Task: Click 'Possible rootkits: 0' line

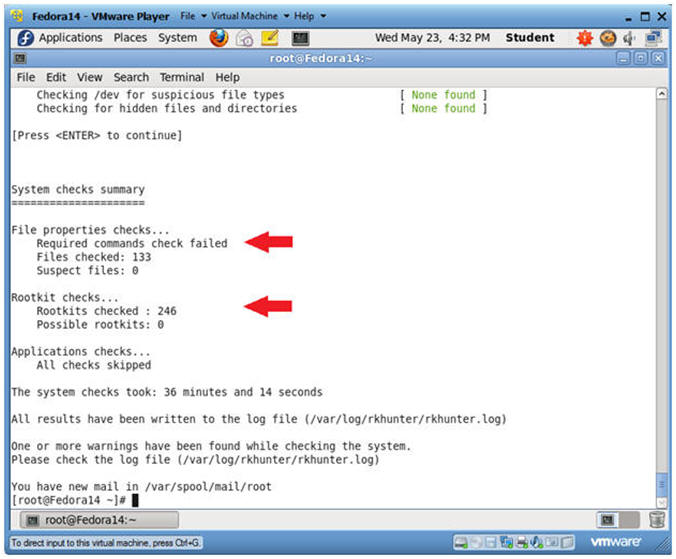Action: (100, 325)
